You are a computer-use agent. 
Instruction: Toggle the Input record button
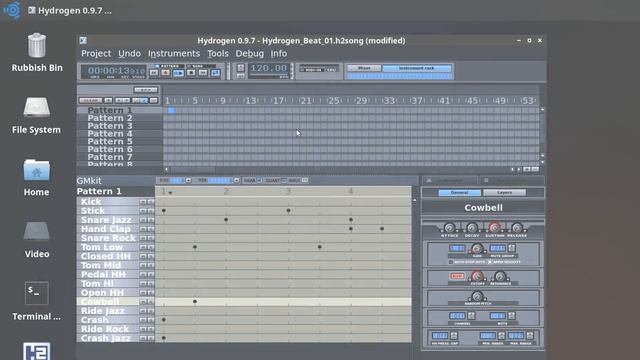click(x=305, y=180)
